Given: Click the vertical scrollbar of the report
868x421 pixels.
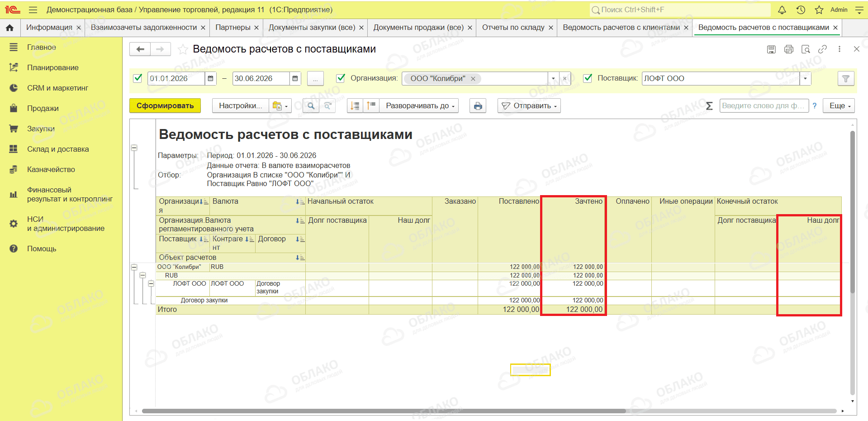Looking at the screenshot, I should coord(853,212).
